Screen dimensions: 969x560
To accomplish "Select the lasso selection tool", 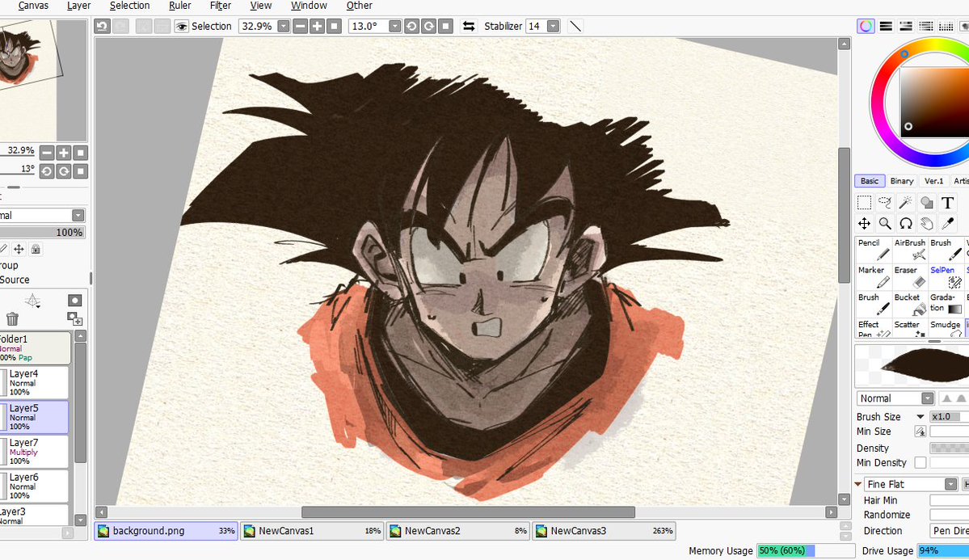I will [885, 203].
